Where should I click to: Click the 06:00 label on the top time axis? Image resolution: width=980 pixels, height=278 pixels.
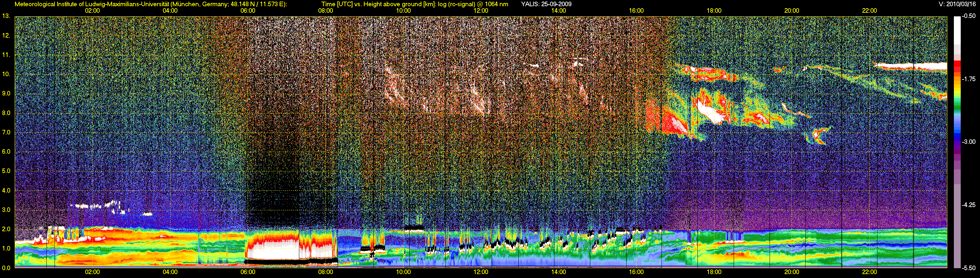(248, 11)
